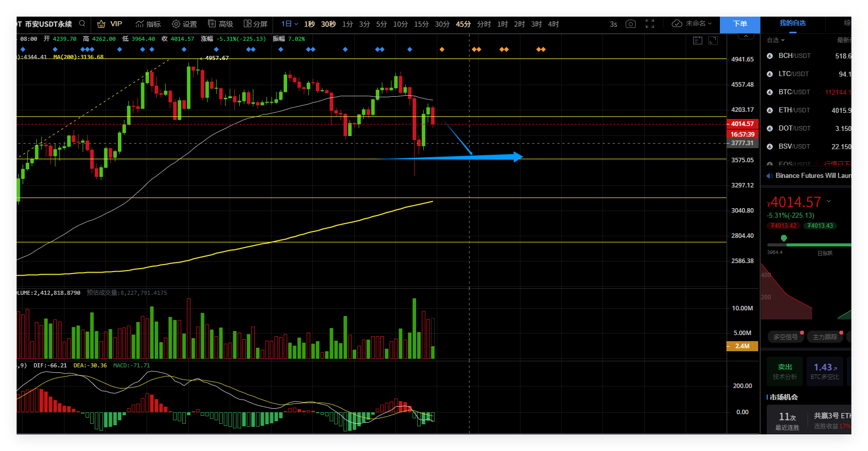Open the 指标 indicators panel
Image resolution: width=868 pixels, height=451 pixels.
pos(148,24)
